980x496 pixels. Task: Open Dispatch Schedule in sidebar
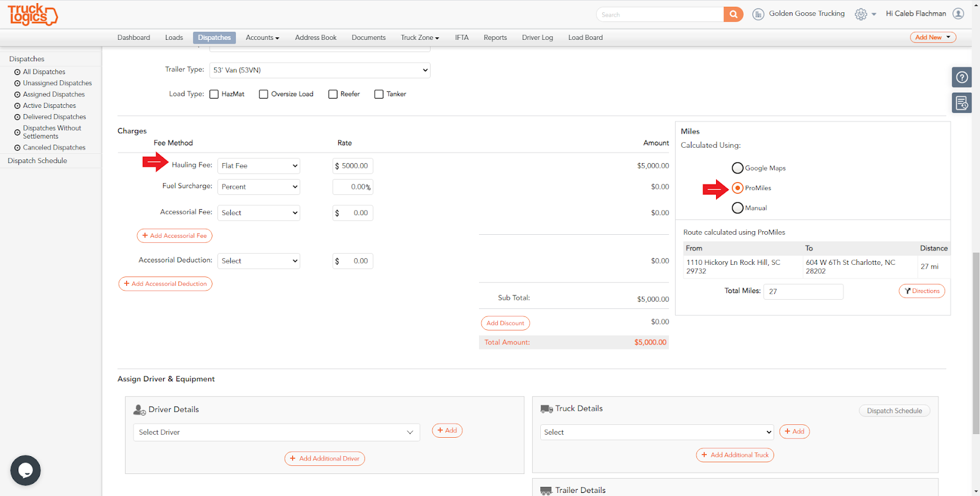pos(37,161)
